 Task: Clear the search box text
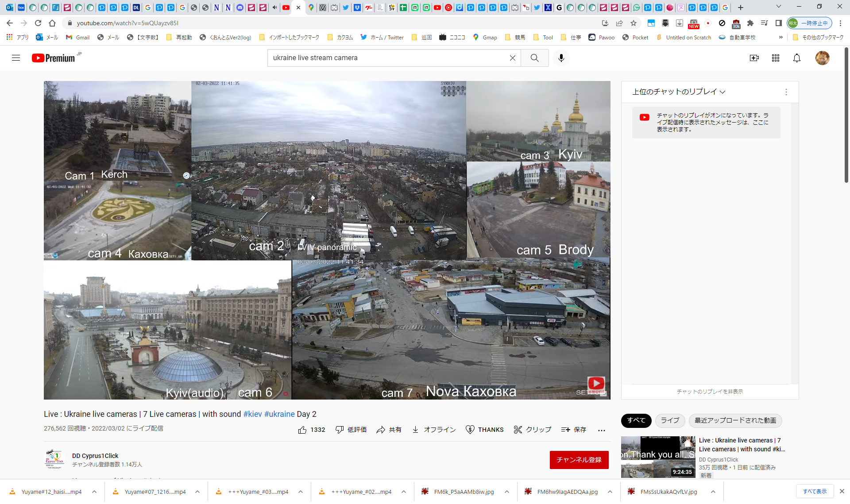[x=512, y=58]
